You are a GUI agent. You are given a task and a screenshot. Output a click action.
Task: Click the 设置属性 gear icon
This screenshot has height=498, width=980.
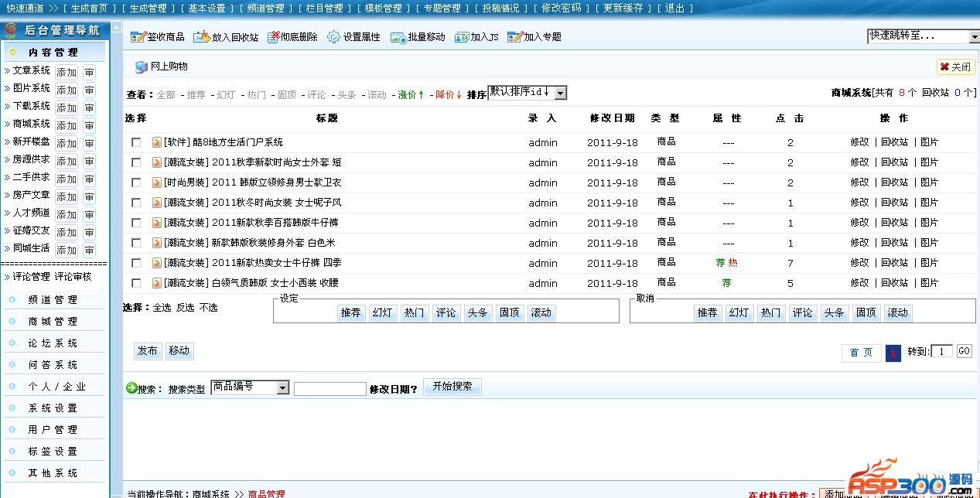pos(333,37)
